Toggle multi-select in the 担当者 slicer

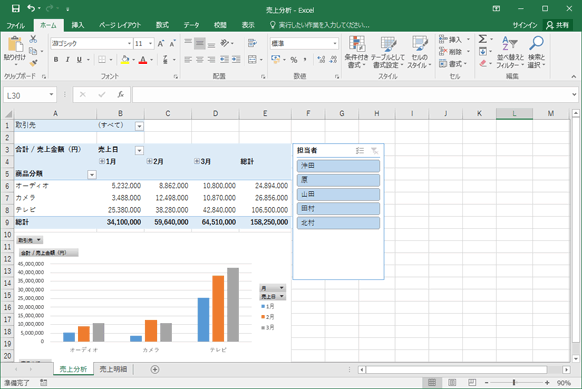[360, 150]
